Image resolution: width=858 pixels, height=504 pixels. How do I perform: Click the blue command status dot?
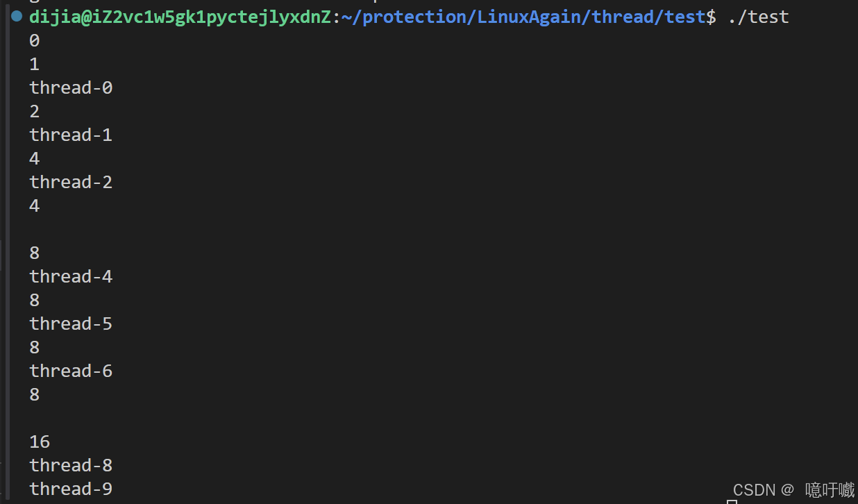17,15
